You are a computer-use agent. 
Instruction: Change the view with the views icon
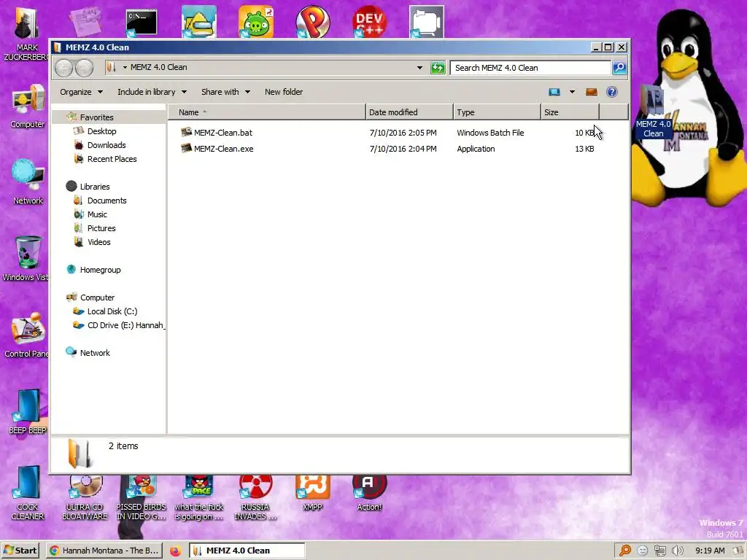(x=554, y=92)
